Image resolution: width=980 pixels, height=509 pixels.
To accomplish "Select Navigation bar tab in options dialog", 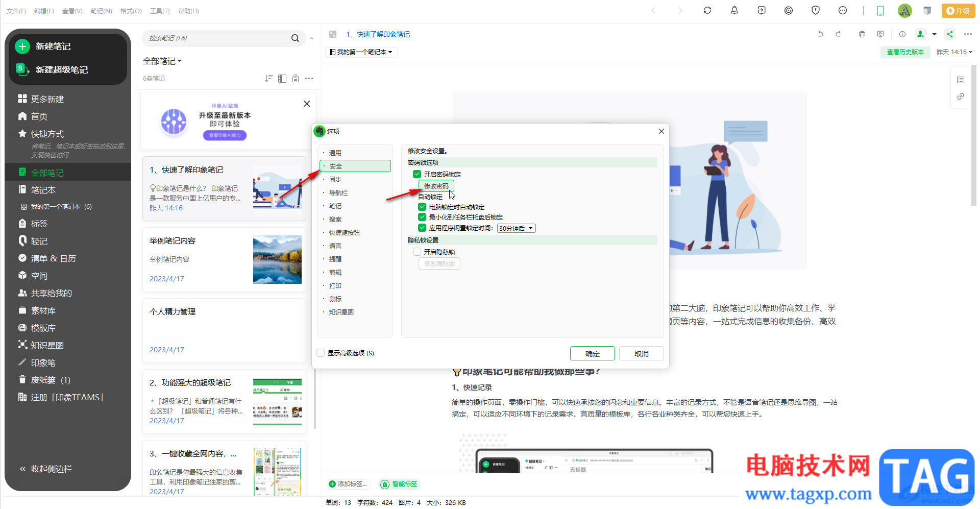I will point(338,192).
